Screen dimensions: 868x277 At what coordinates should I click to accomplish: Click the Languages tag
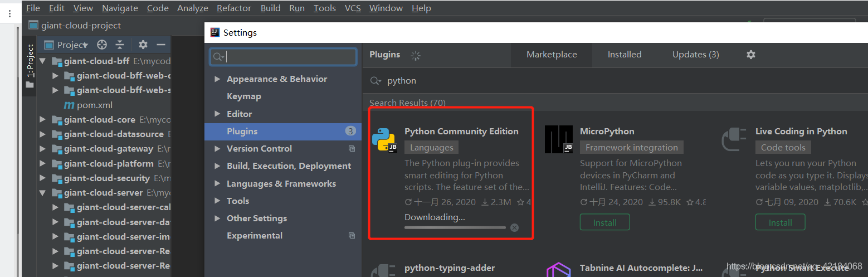pyautogui.click(x=432, y=148)
